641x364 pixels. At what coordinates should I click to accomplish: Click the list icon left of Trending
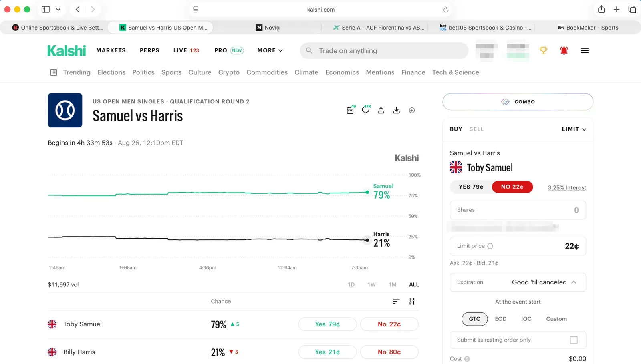click(x=54, y=72)
